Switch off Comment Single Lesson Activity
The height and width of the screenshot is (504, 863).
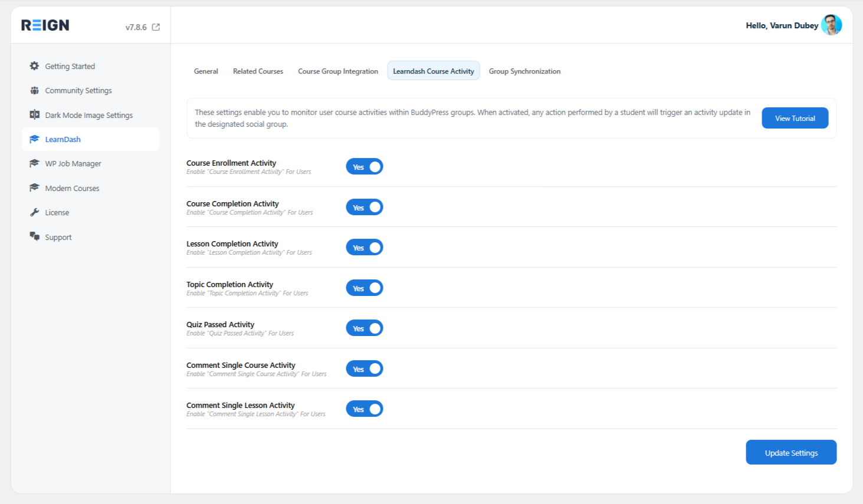(x=365, y=409)
